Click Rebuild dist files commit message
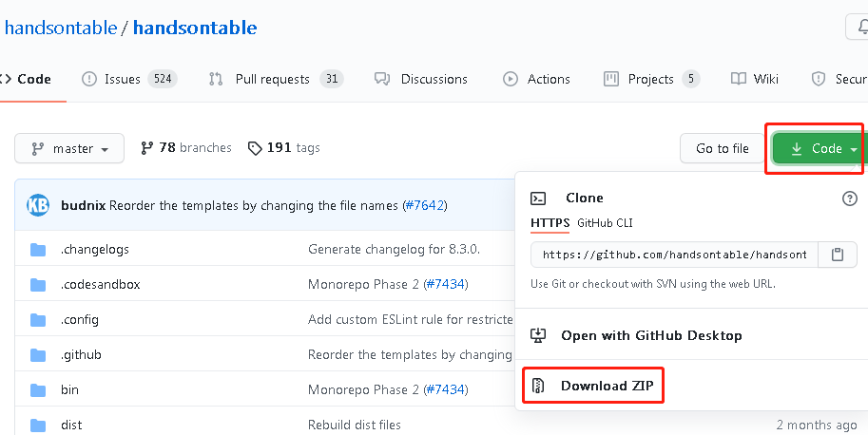 click(x=355, y=425)
